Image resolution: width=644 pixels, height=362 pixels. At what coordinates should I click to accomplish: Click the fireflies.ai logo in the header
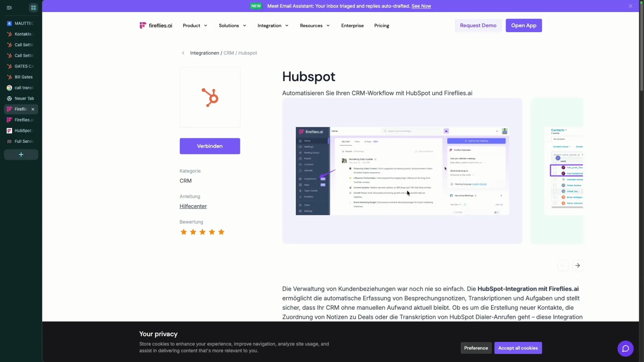(x=156, y=25)
